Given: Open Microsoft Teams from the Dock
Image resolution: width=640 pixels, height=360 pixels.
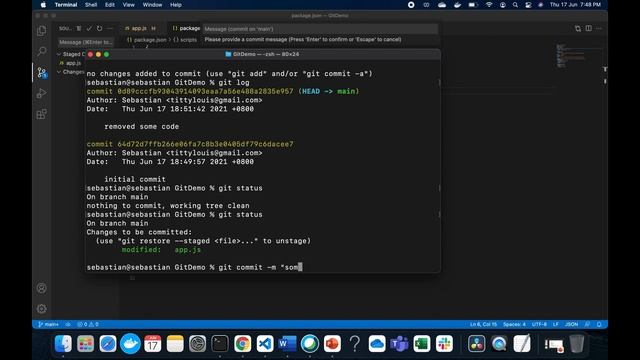Looking at the screenshot, I should point(399,344).
